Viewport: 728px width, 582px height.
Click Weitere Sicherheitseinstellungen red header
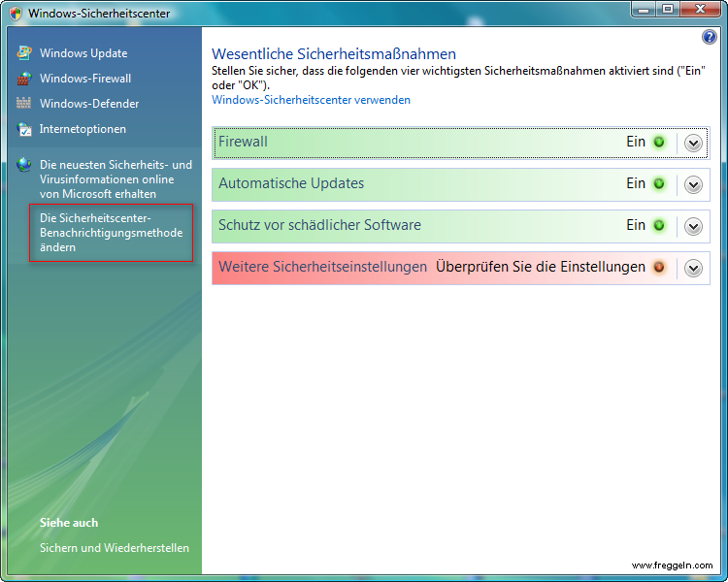460,269
